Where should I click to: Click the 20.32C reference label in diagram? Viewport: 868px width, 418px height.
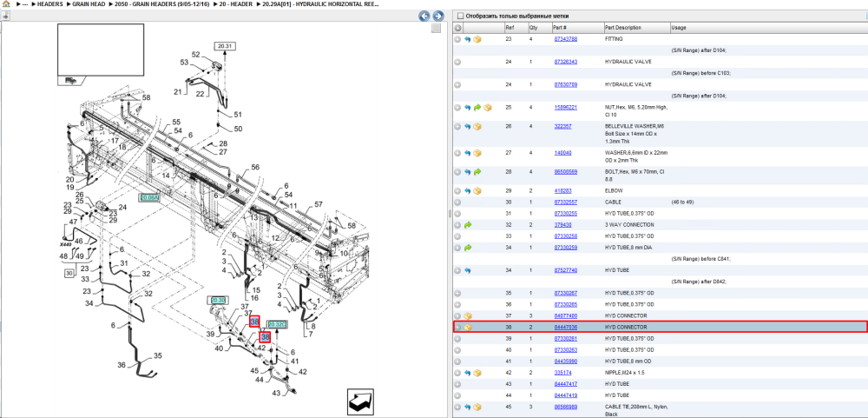coord(277,324)
